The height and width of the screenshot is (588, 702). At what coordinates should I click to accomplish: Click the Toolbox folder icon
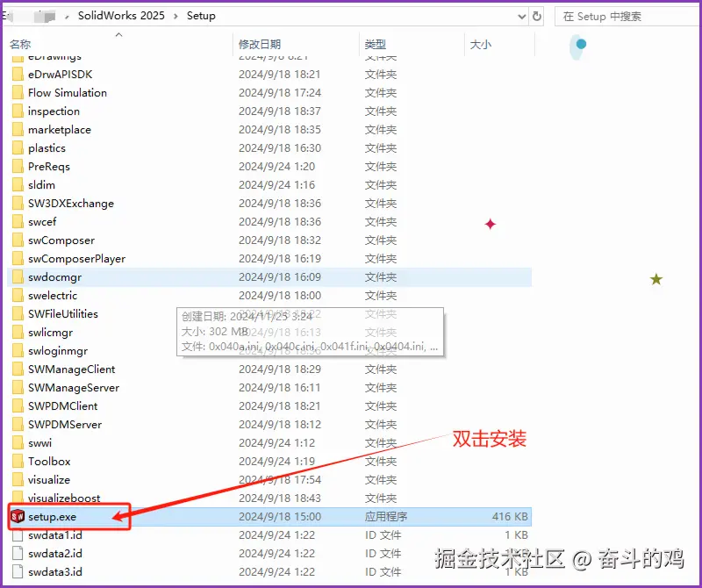click(x=18, y=462)
